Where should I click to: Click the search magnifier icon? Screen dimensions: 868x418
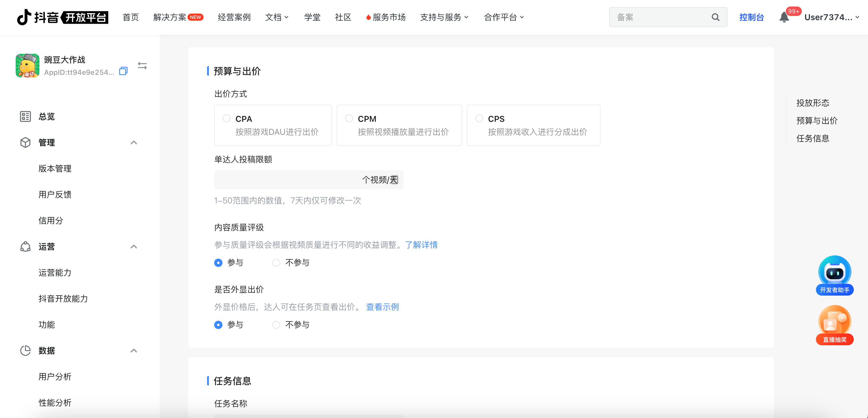[x=715, y=17]
